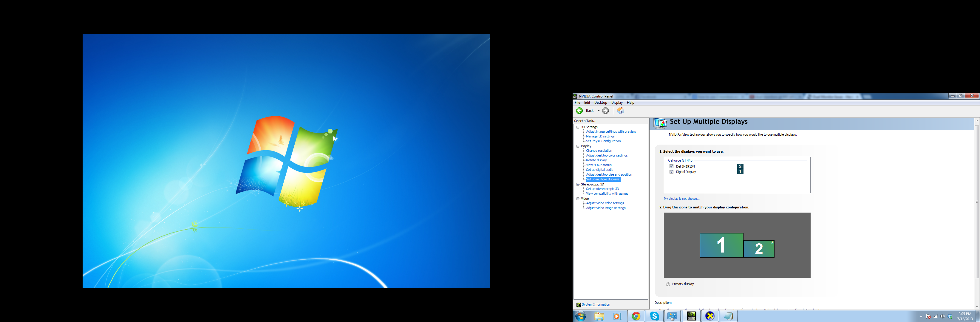980x322 pixels.
Task: Select the display 1 icon in the layout
Action: (x=721, y=245)
